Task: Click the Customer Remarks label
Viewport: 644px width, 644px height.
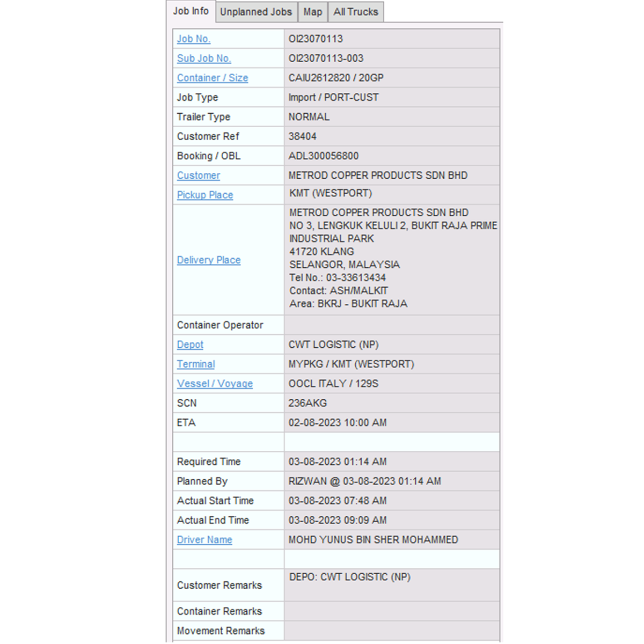Action: 219,586
